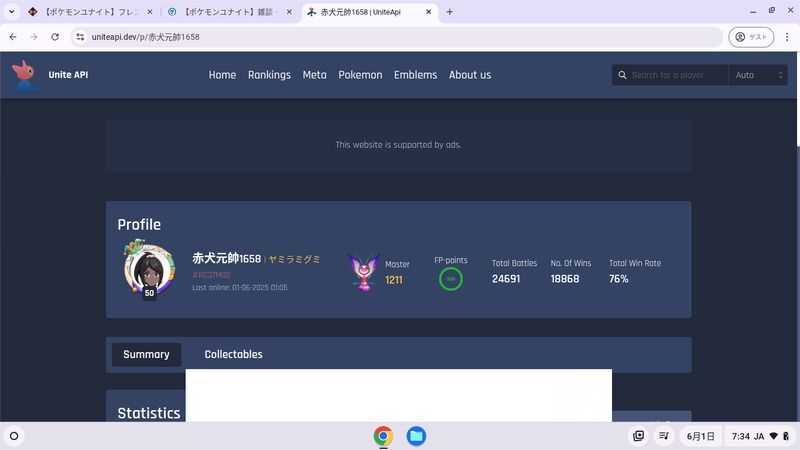This screenshot has height=450, width=800.
Task: Select the Master rating 1211
Action: click(394, 280)
